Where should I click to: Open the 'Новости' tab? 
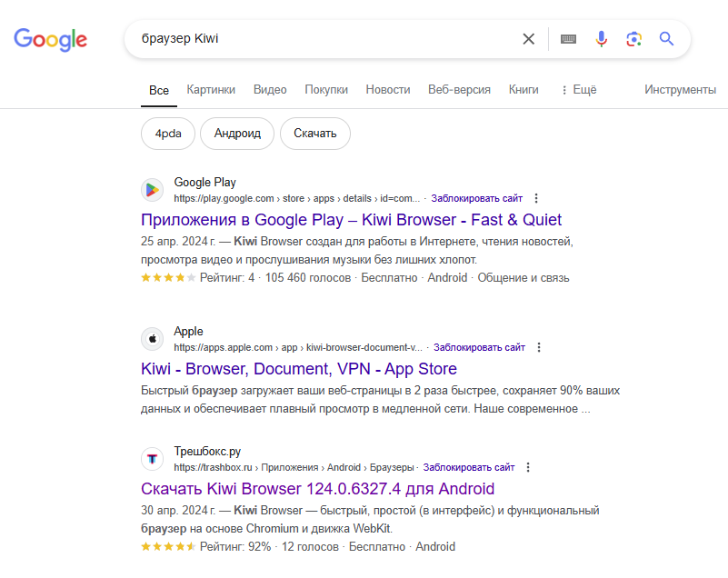(x=388, y=90)
